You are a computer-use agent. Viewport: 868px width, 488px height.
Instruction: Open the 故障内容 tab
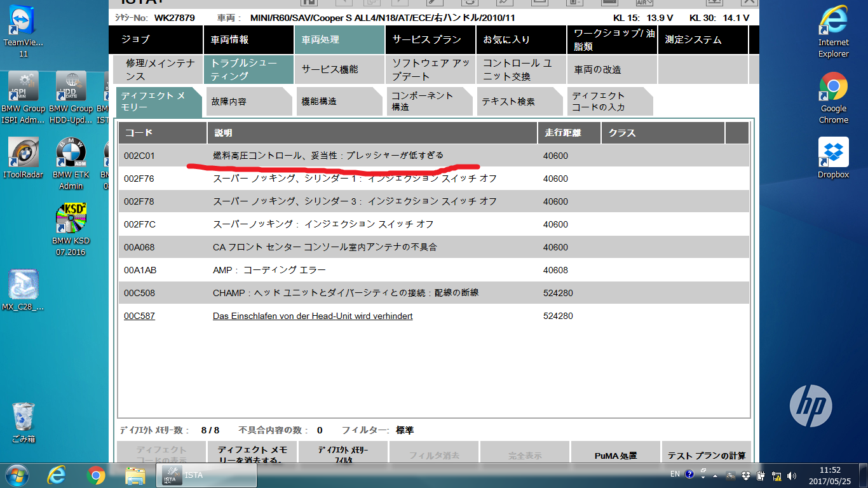[x=249, y=101]
